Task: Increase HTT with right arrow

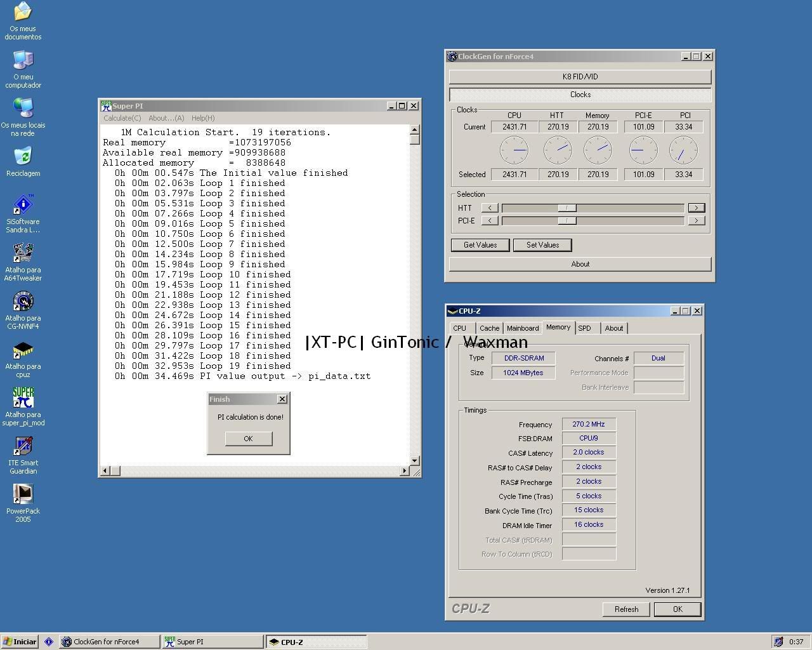Action: pos(697,208)
